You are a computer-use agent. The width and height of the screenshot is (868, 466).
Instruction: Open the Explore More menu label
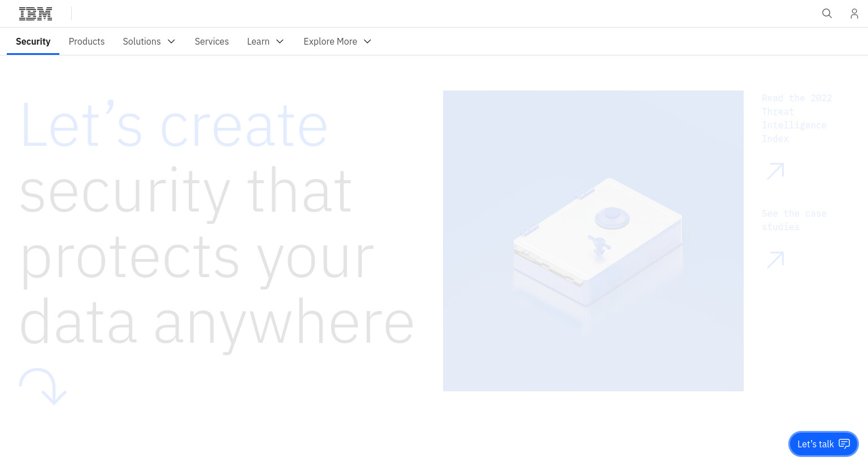[330, 41]
